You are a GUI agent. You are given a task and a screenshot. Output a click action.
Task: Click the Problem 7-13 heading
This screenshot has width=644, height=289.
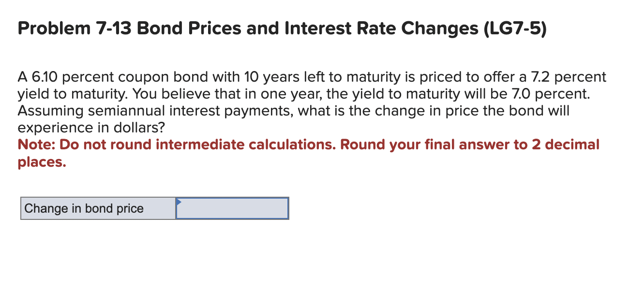(x=281, y=28)
